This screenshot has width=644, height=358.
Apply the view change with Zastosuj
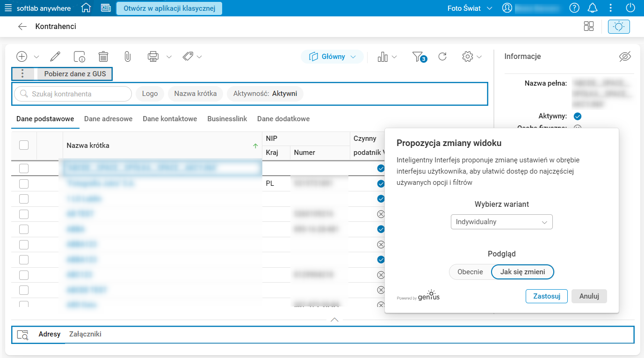pos(547,296)
